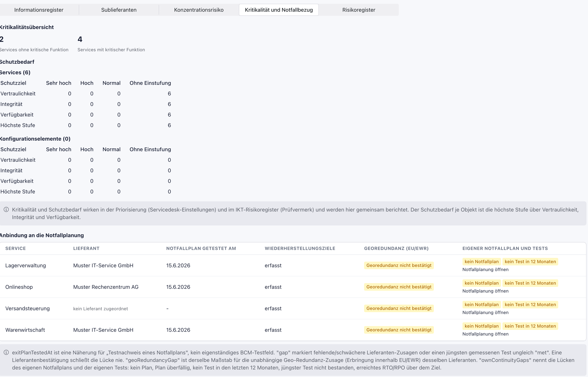This screenshot has width=588, height=377.
Task: Click Services mit kritischer Funktion label
Action: pos(111,50)
